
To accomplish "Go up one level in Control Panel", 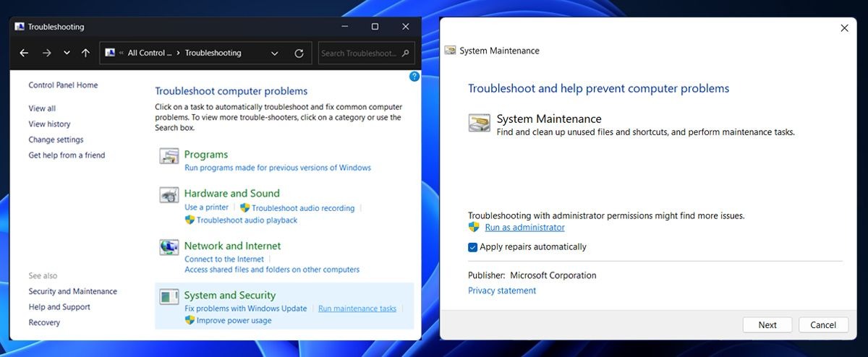I will pos(85,53).
